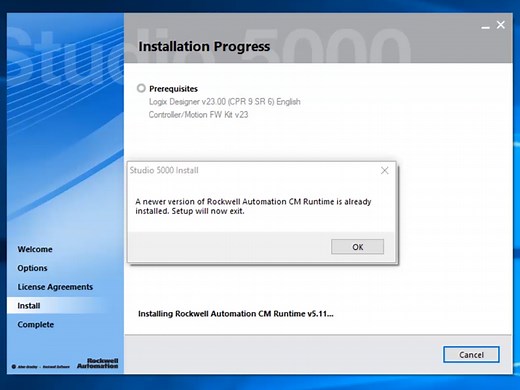Click the Installation Progress heading
The image size is (520, 390).
tap(204, 46)
